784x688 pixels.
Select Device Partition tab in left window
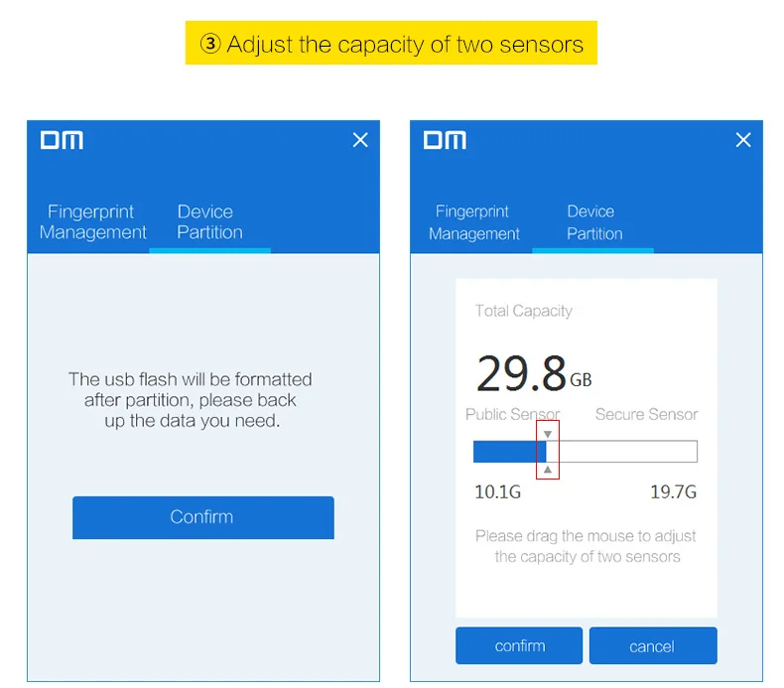pos(209,222)
